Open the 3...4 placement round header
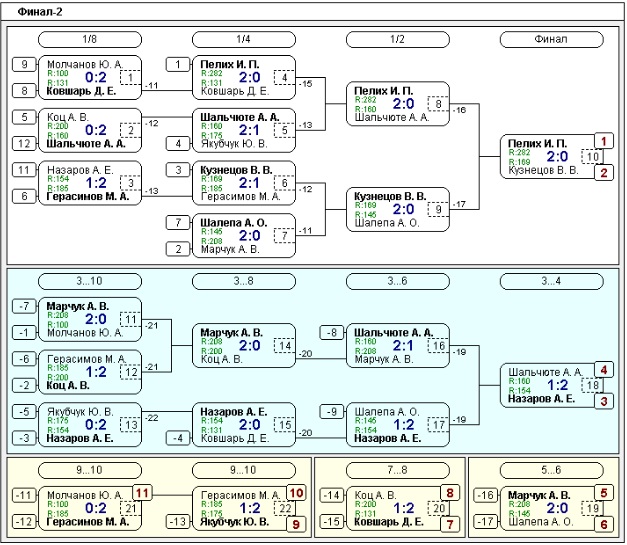627x545 pixels. pos(551,281)
